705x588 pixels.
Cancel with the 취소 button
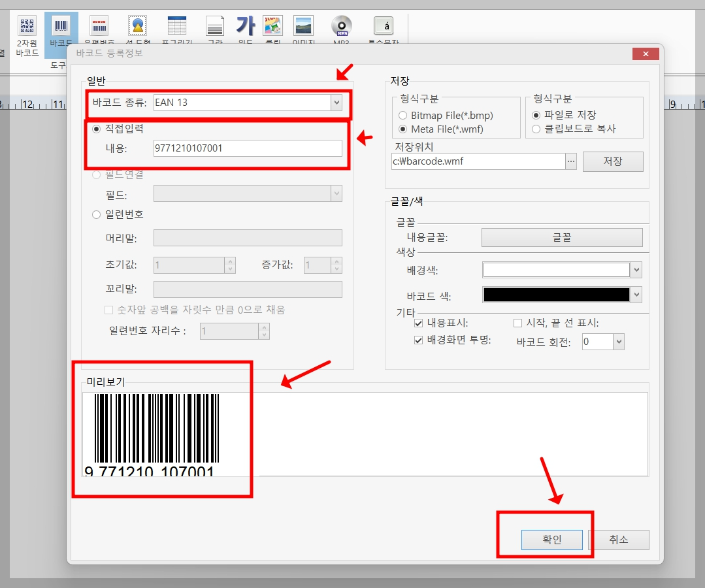coord(619,540)
